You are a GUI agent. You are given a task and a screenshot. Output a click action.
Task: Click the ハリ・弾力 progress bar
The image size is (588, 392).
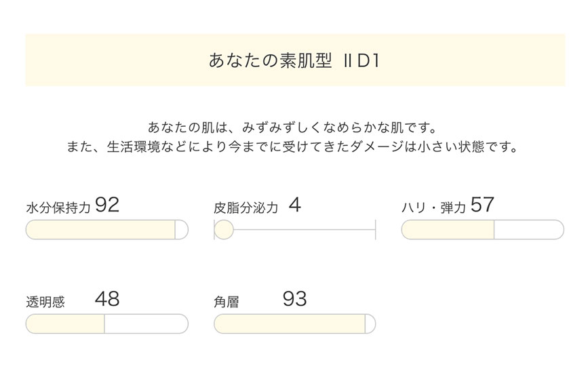(482, 230)
